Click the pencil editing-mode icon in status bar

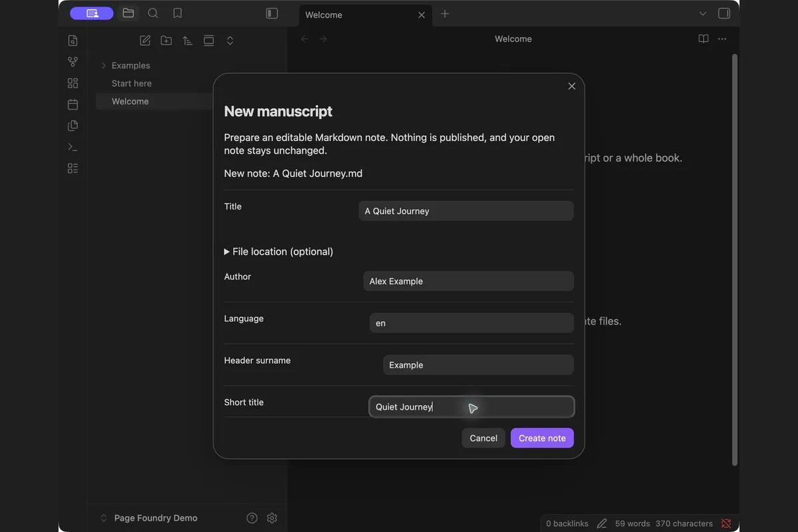(x=602, y=523)
